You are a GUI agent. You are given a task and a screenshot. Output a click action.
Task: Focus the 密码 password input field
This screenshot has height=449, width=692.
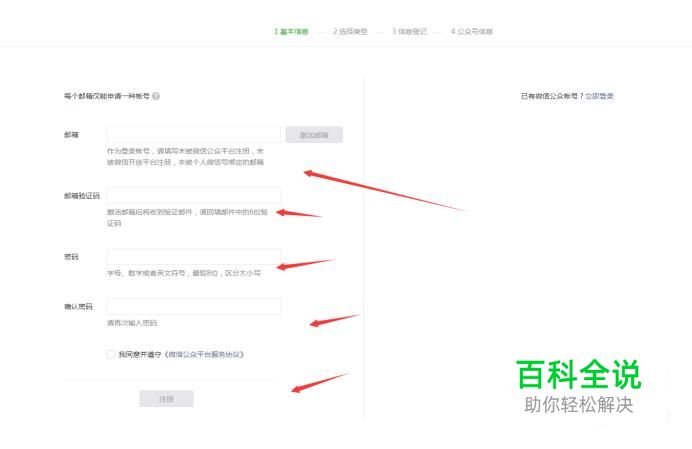pos(194,257)
